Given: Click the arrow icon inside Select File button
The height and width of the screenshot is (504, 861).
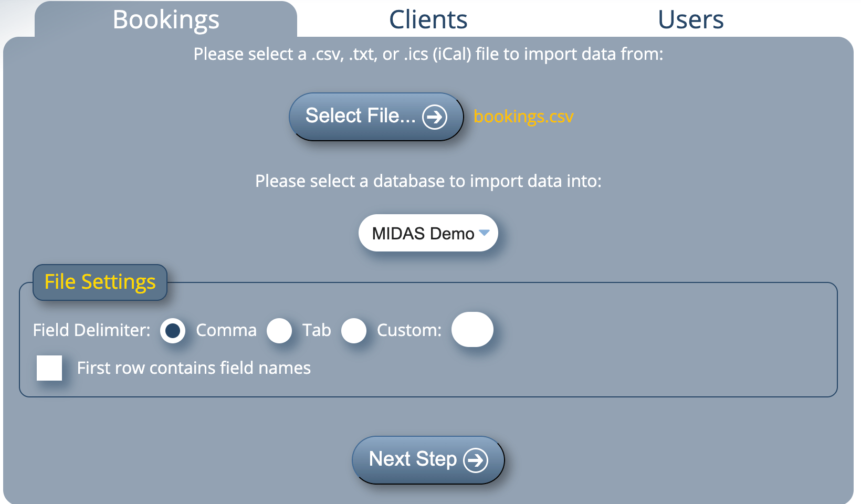Looking at the screenshot, I should [436, 117].
